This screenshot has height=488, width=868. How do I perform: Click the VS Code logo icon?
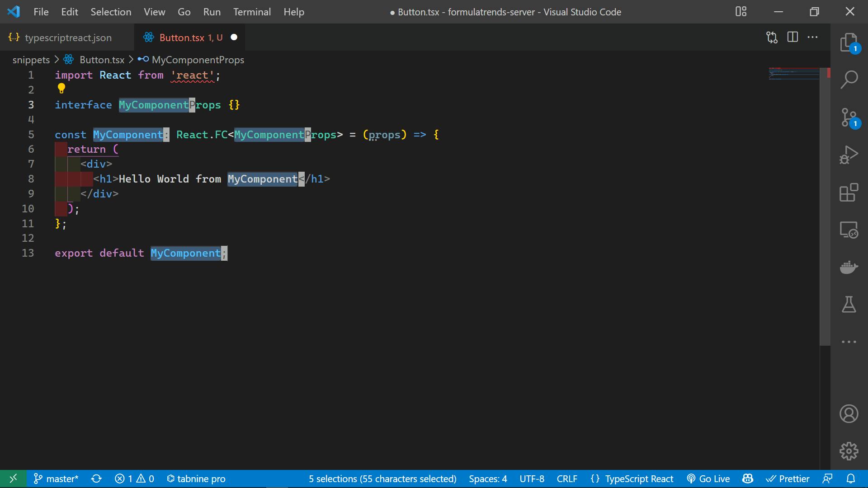(14, 12)
